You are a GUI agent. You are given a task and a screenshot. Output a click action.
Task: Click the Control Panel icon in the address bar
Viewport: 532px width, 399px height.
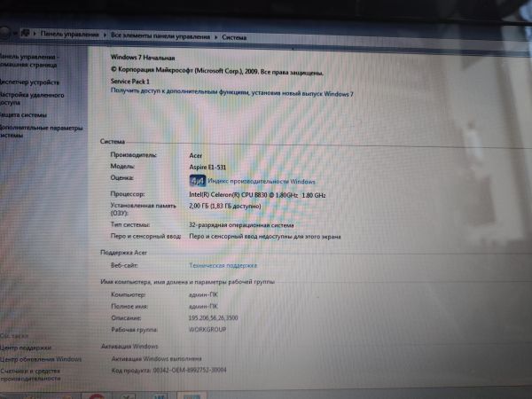(26, 34)
